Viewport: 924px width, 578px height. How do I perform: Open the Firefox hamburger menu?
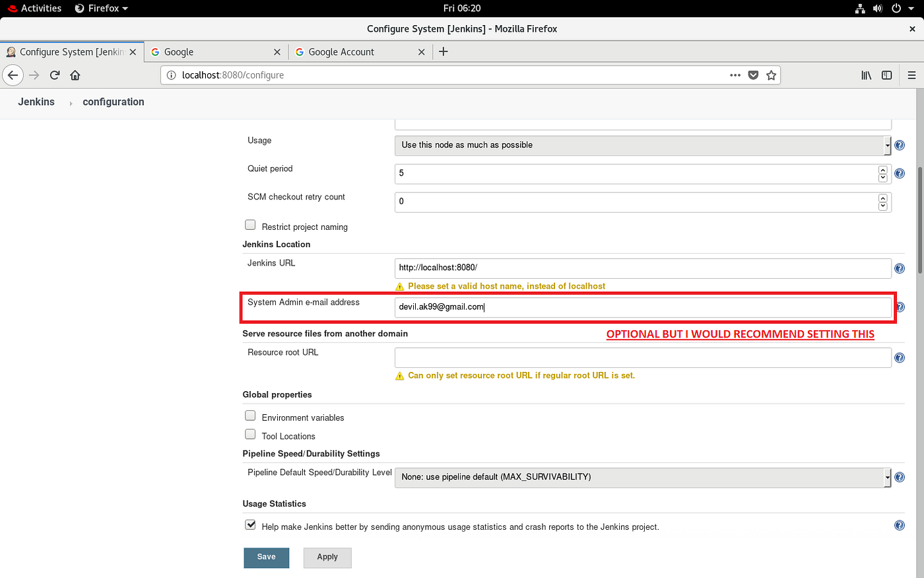click(911, 75)
